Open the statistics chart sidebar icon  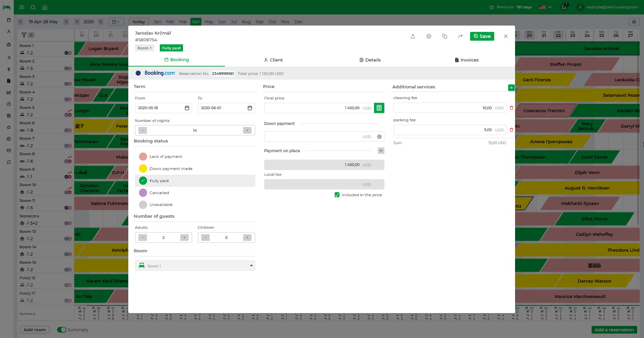(9, 92)
